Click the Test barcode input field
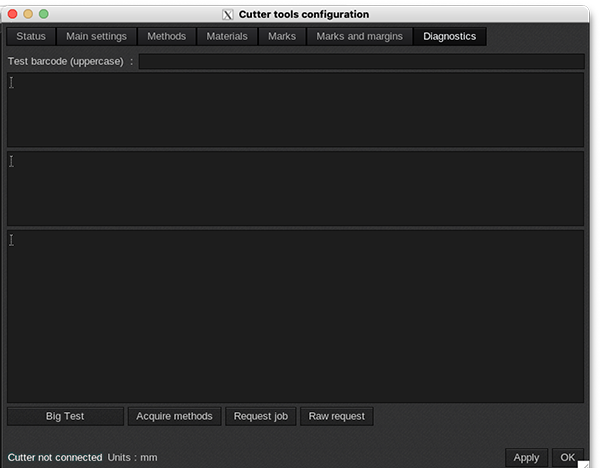 point(361,62)
